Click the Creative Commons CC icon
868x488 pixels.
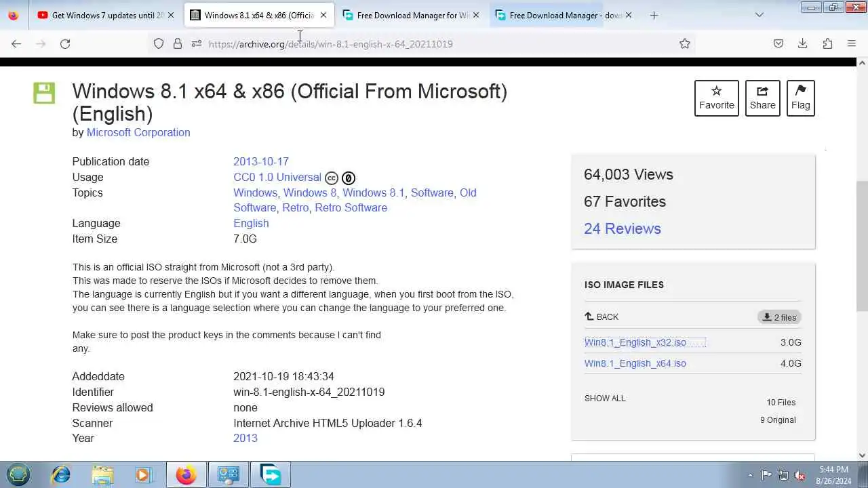[332, 178]
